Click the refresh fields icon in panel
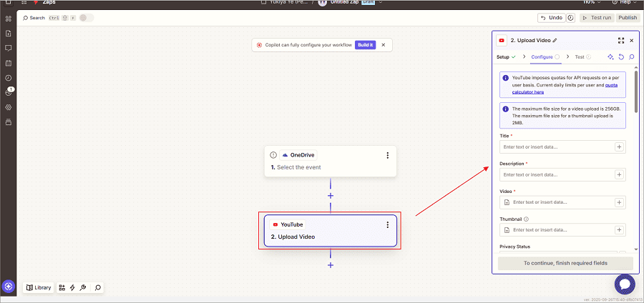Image resolution: width=644 pixels, height=303 pixels. (x=621, y=57)
